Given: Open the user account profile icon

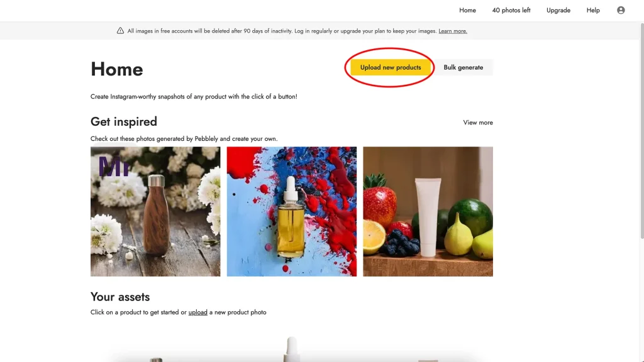Looking at the screenshot, I should tap(621, 10).
